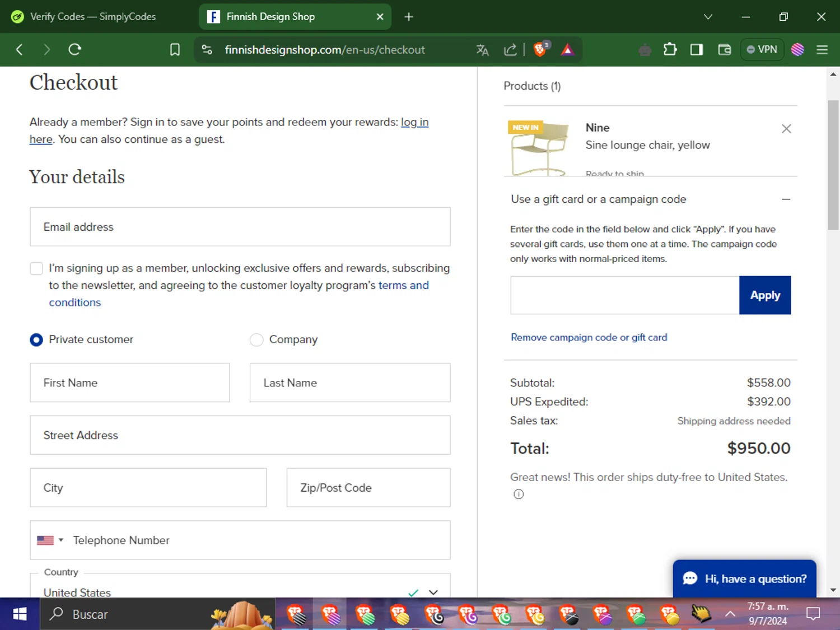
Task: Click the Zip/Post Code field
Action: coord(368,488)
